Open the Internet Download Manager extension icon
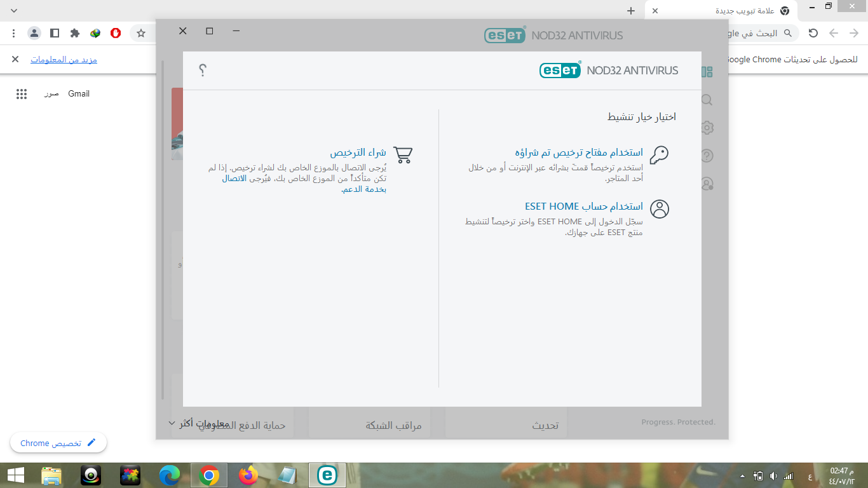Image resolution: width=868 pixels, height=488 pixels. 95,33
